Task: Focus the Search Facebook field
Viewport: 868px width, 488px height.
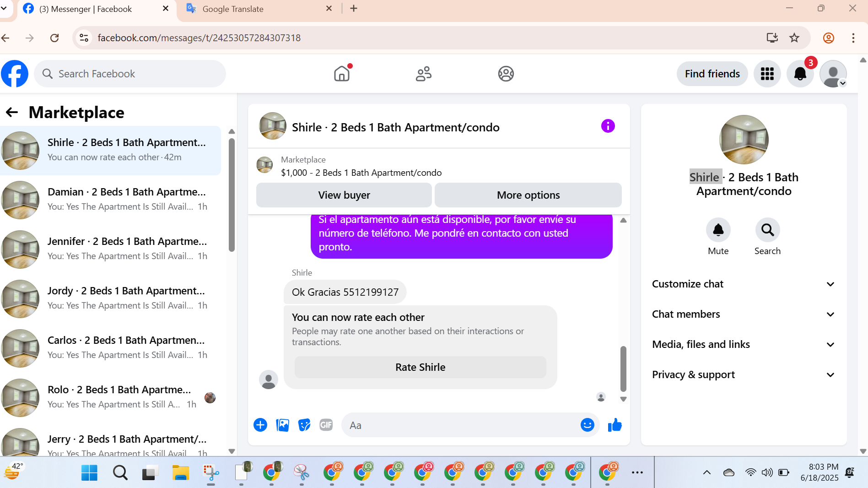Action: 130,74
